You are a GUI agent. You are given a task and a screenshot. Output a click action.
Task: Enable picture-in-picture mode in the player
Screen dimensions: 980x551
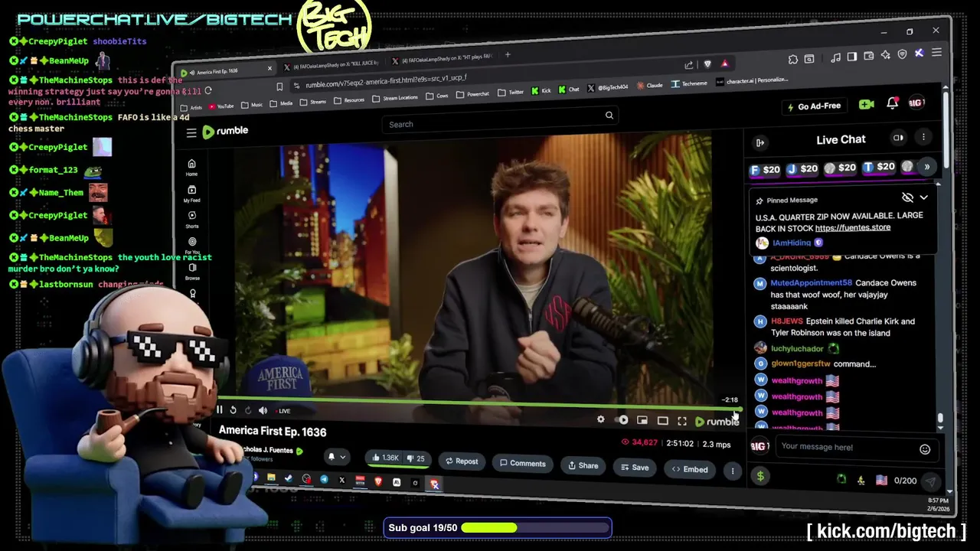[642, 420]
